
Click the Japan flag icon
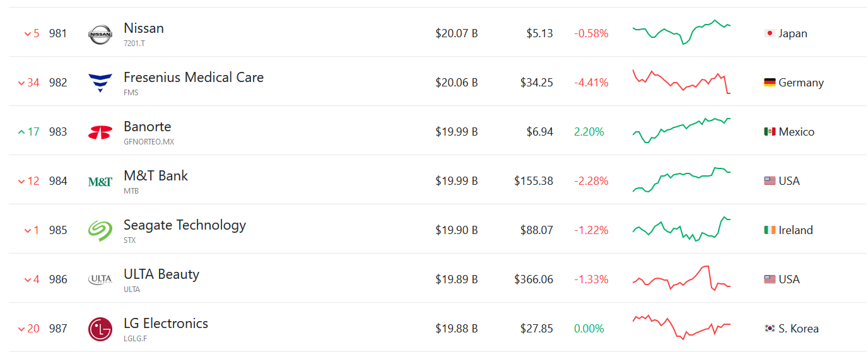(769, 33)
